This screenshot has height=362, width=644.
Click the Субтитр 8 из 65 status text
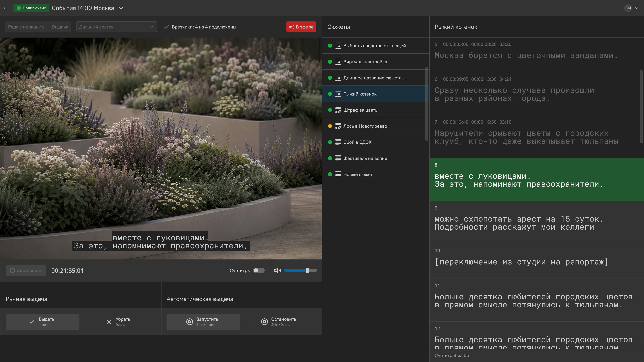point(452,355)
